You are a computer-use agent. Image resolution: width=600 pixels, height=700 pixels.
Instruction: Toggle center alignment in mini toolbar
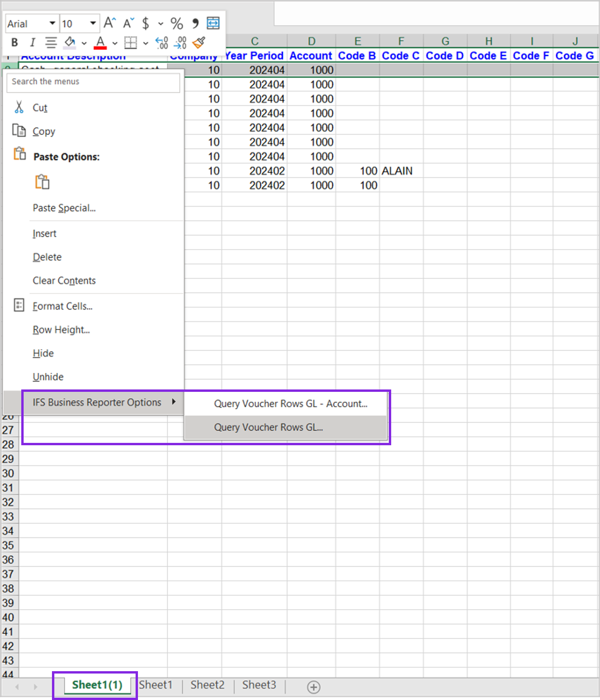click(51, 43)
